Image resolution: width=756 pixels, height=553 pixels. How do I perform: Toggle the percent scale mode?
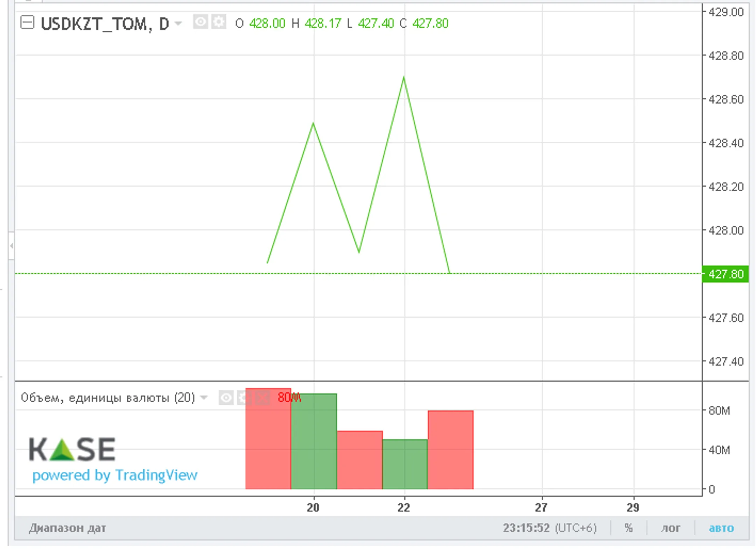tap(629, 528)
